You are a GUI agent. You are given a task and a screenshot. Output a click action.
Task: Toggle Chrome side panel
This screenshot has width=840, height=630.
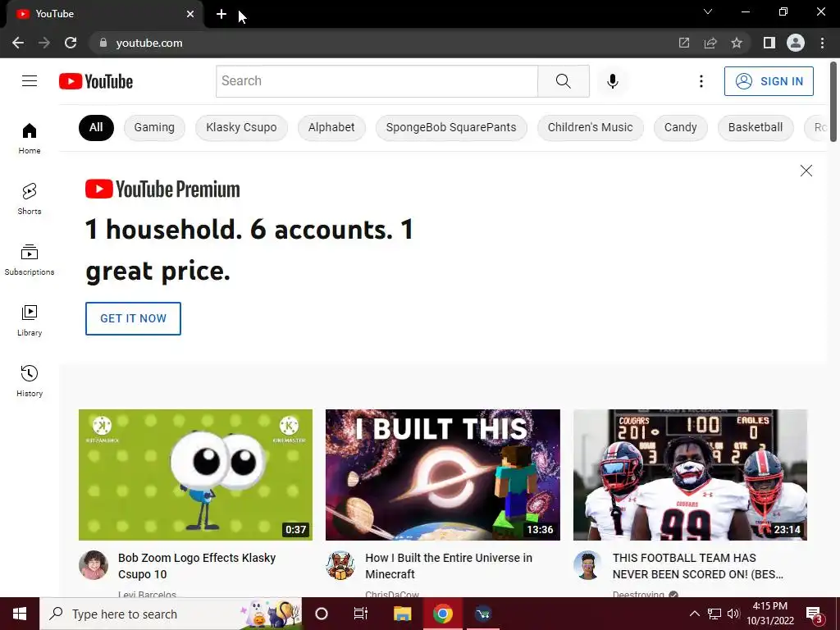[769, 43]
